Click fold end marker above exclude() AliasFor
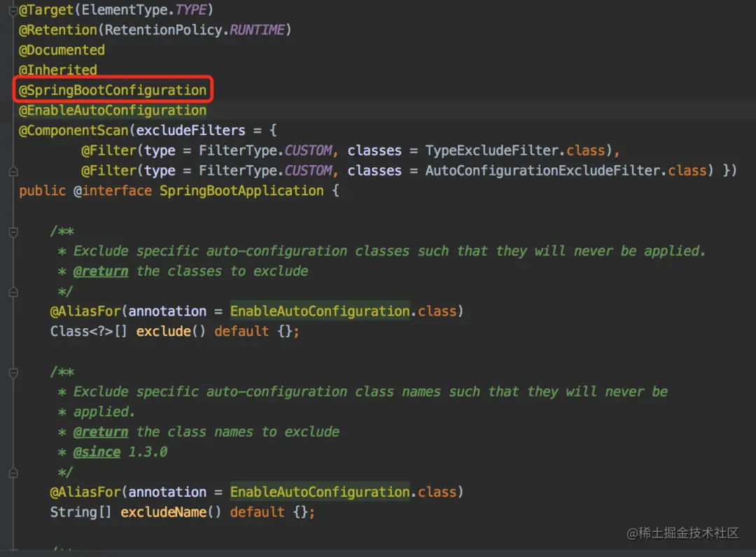This screenshot has height=557, width=756. point(13,292)
